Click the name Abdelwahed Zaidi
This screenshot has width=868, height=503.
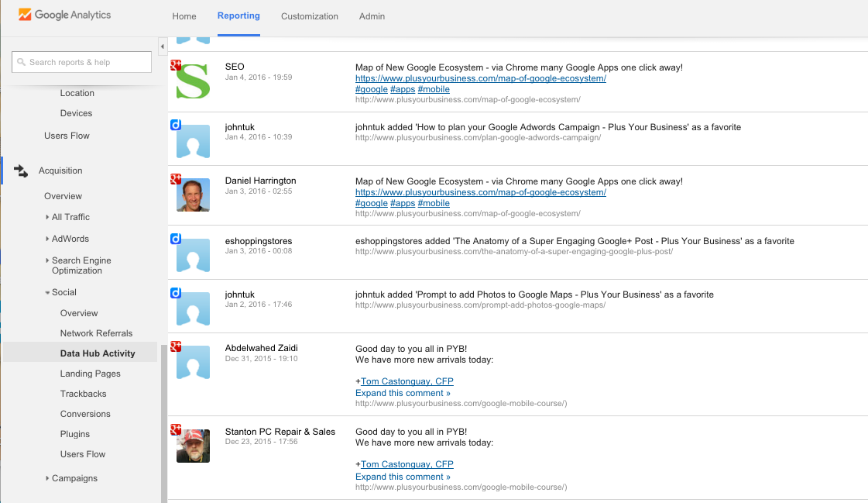[261, 348]
